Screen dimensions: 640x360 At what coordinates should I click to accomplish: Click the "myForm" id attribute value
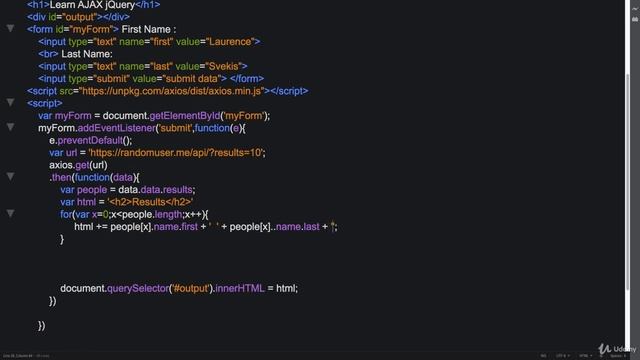click(x=91, y=29)
